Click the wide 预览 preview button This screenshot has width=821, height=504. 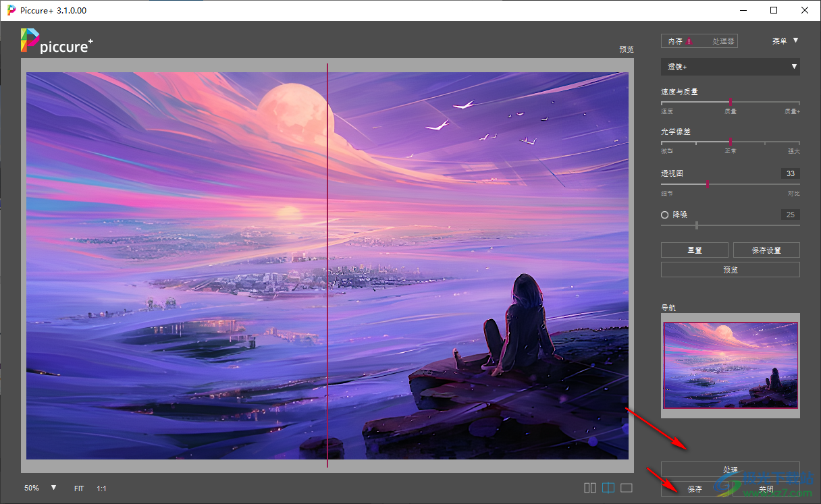click(731, 269)
